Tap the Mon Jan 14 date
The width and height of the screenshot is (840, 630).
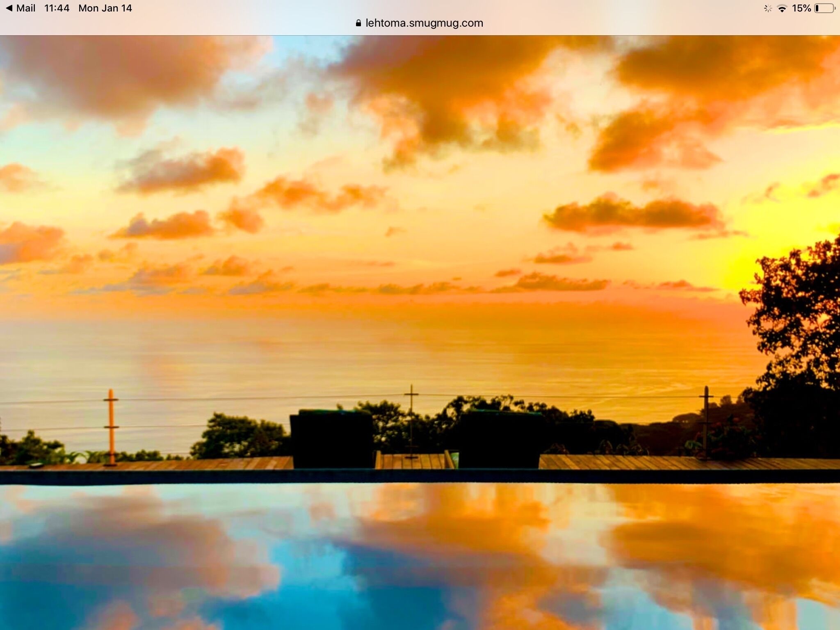[105, 8]
